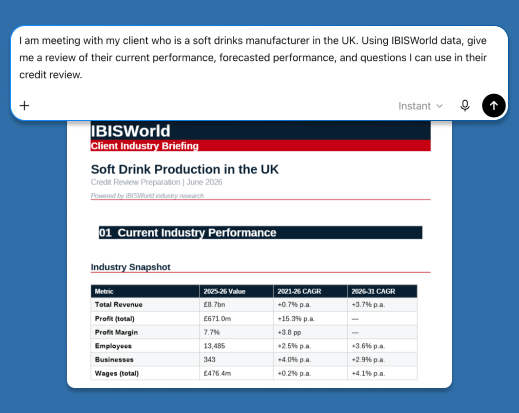Screen dimensions: 519x413
Task: Select the Profit (total) row label
Action: [115, 319]
